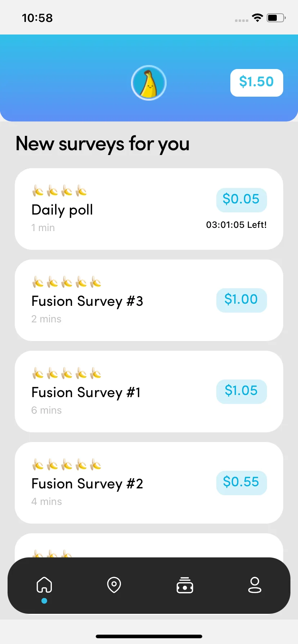Tap the $1.05 reward badge
Image resolution: width=298 pixels, height=644 pixels.
[x=241, y=391]
